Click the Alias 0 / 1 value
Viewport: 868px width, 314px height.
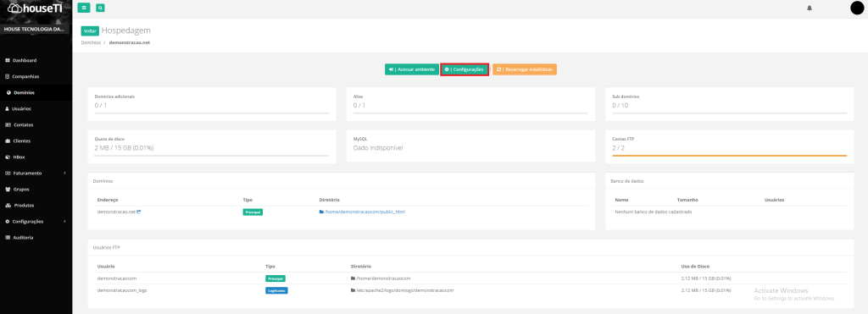(x=359, y=105)
